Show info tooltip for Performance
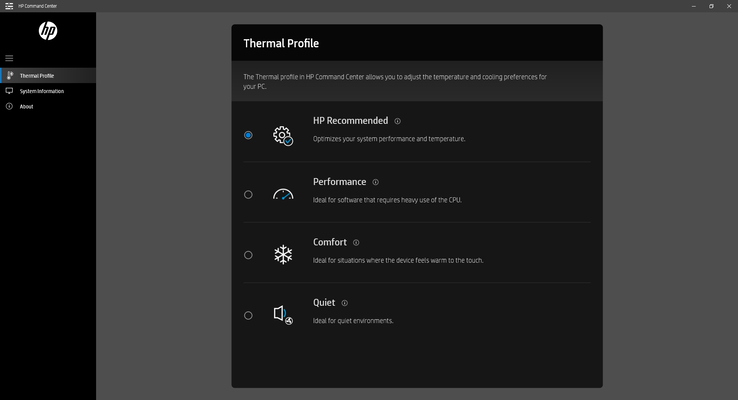The width and height of the screenshot is (738, 400). (376, 182)
